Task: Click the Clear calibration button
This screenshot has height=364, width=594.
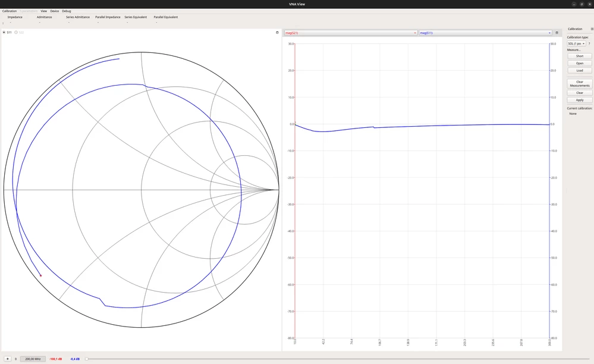Action: [580, 93]
